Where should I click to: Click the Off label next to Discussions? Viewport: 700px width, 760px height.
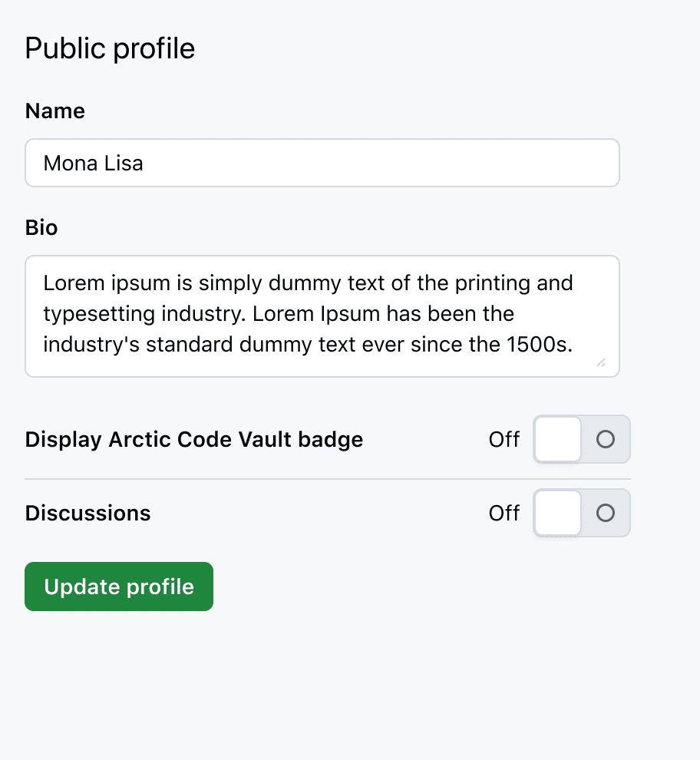point(504,513)
